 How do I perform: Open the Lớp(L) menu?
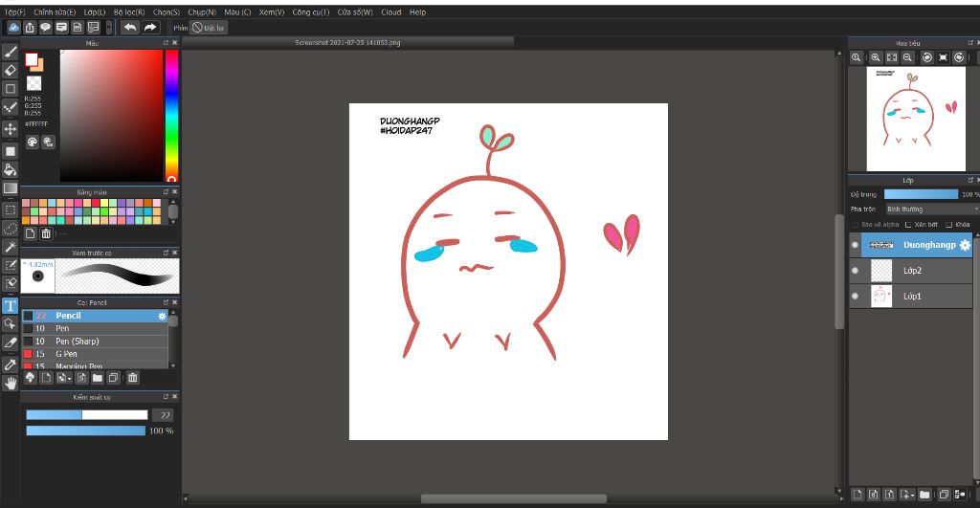95,11
